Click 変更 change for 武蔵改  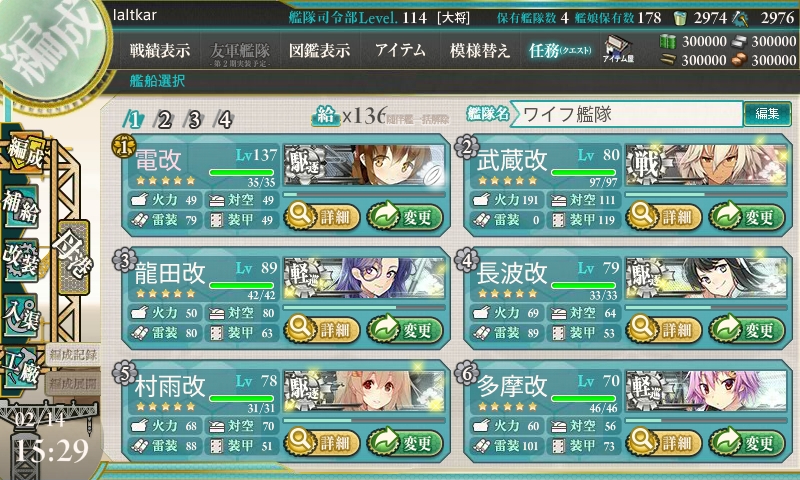pos(747,217)
